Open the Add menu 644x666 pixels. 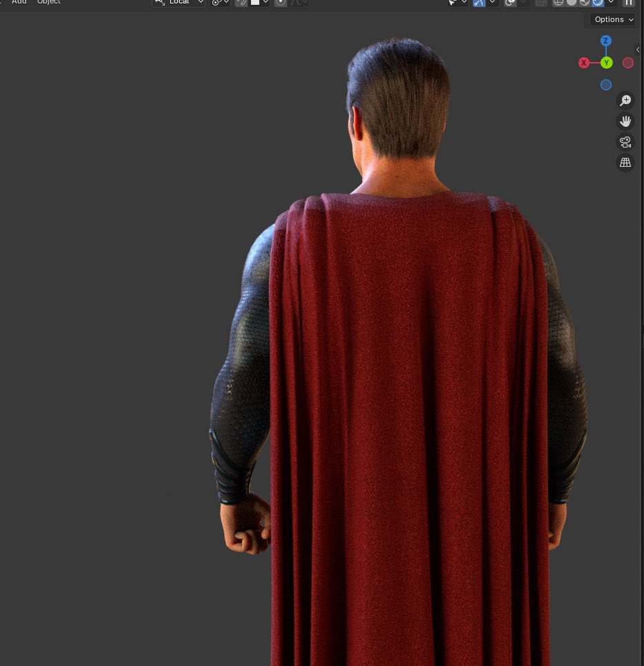[x=19, y=3]
